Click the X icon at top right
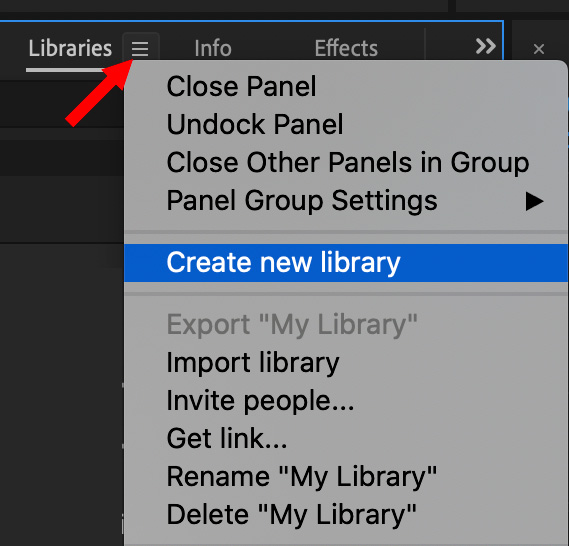Screen dimensions: 569x546 coord(539,49)
